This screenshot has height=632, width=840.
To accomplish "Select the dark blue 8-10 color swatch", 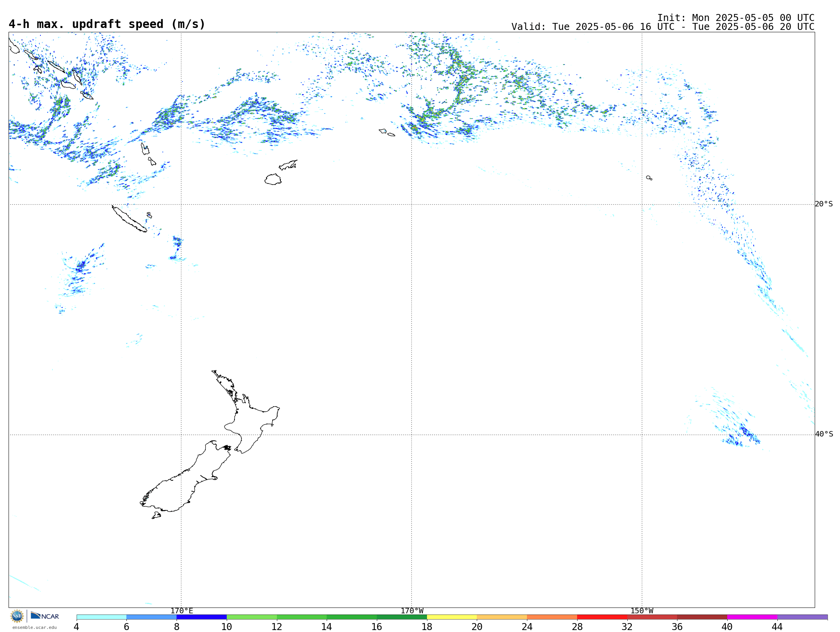I will coord(201,617).
